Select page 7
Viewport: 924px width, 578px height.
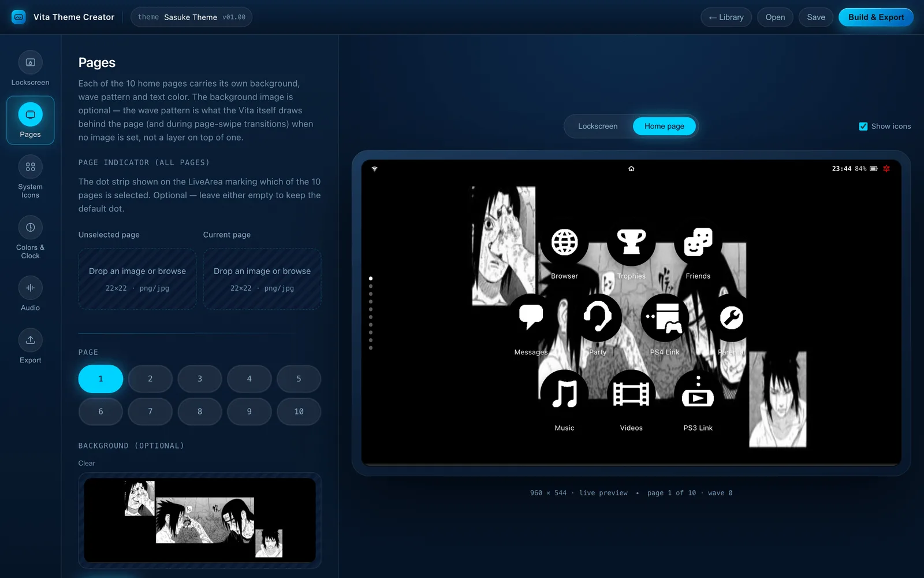[x=150, y=412]
